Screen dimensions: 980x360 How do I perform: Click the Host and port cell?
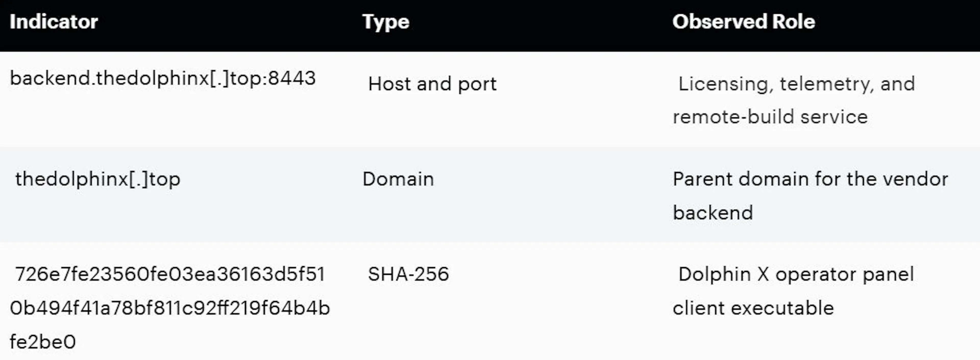(x=432, y=84)
